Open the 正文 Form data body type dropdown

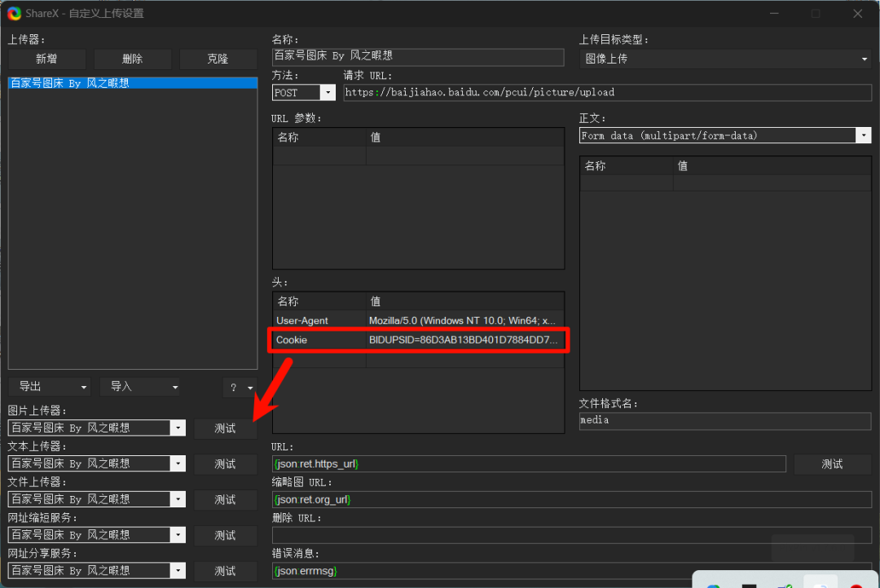click(863, 135)
